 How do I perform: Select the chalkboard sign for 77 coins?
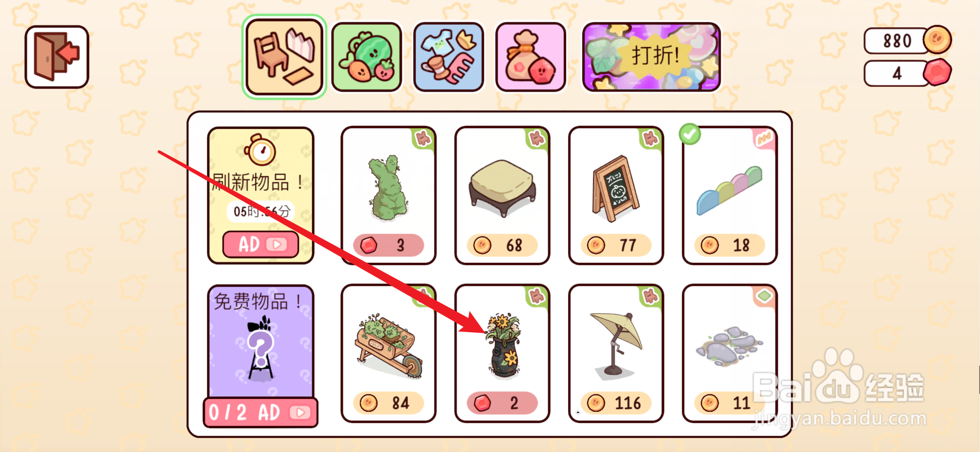(616, 195)
